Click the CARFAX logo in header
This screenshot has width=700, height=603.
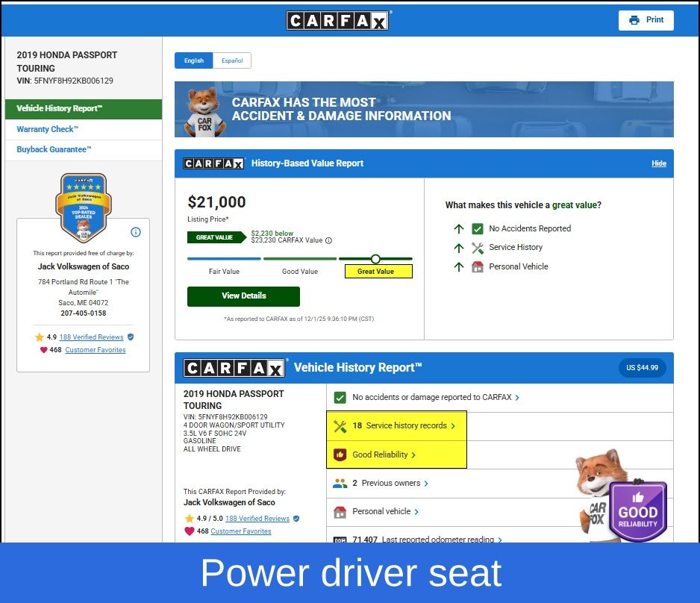(337, 21)
